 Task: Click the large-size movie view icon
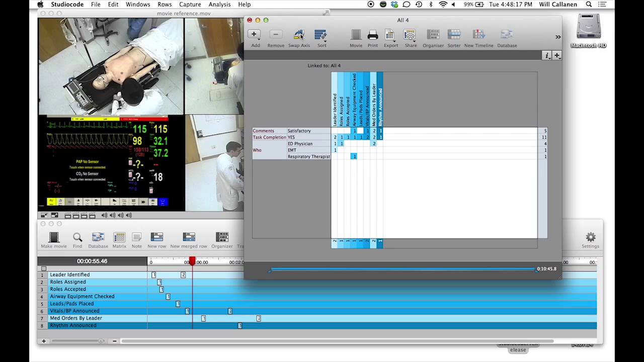[x=54, y=215]
